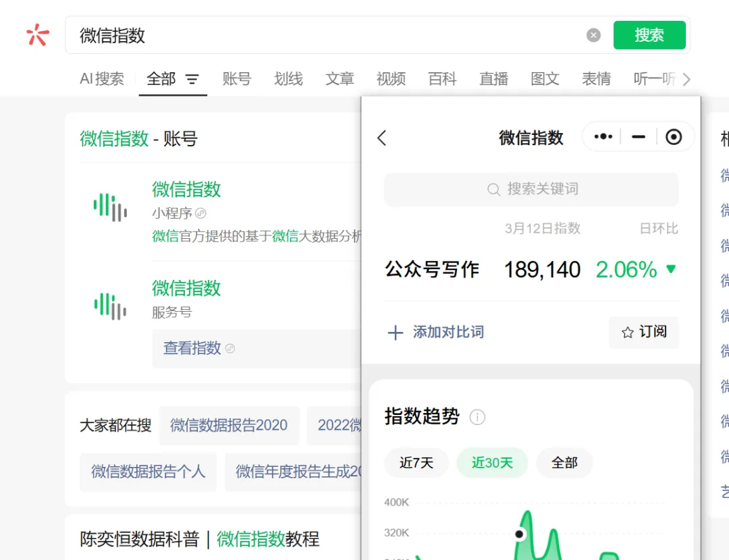Click the 大家都在搜 label

tap(115, 425)
